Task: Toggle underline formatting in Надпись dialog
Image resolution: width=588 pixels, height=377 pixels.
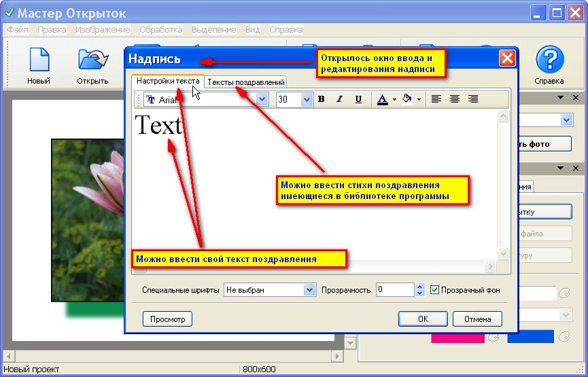Action: [x=358, y=99]
